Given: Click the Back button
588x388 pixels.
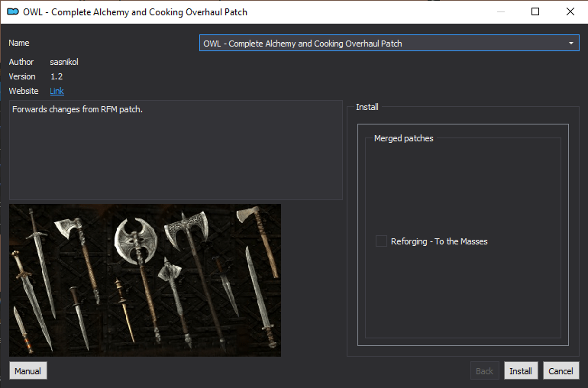Looking at the screenshot, I should tap(484, 370).
